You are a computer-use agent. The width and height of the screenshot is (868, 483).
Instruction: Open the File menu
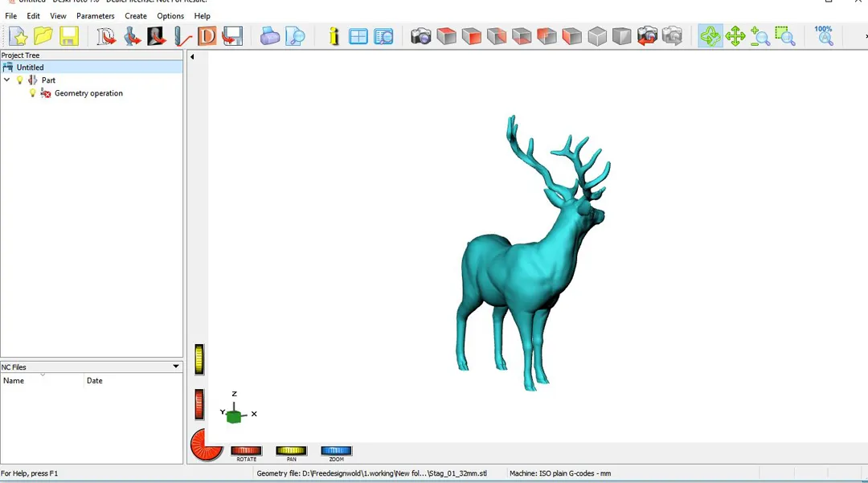pyautogui.click(x=10, y=16)
